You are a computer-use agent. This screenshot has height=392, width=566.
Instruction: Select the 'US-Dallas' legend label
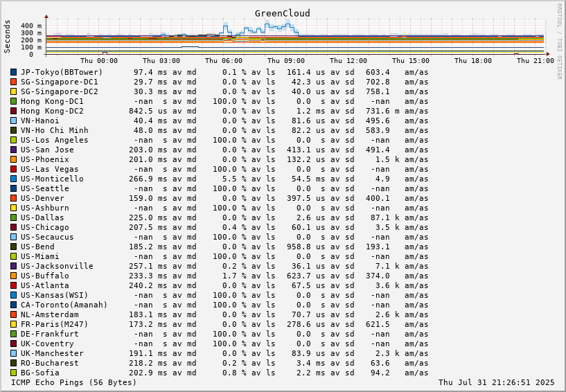[42, 217]
